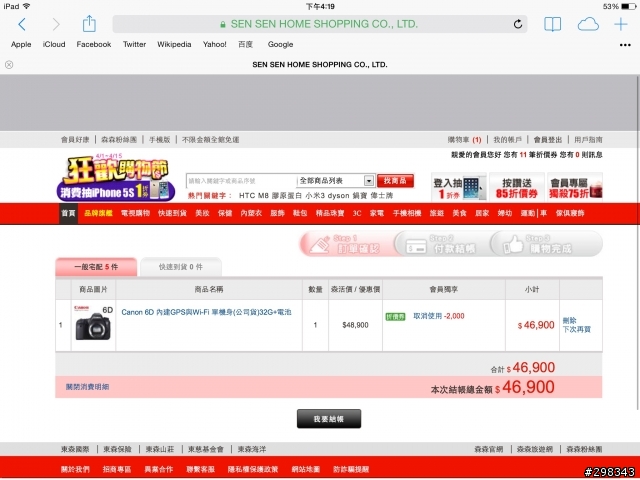
Task: Select 首頁 in the red nav bar
Action: (68, 213)
